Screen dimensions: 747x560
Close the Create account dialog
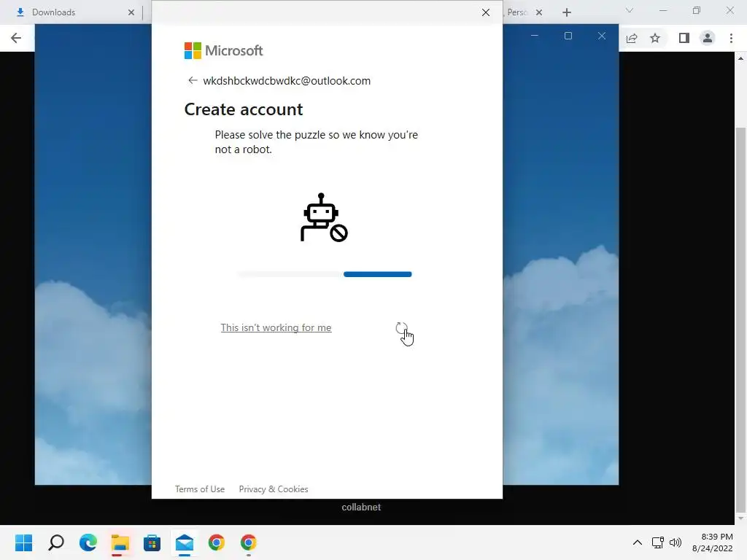point(485,12)
